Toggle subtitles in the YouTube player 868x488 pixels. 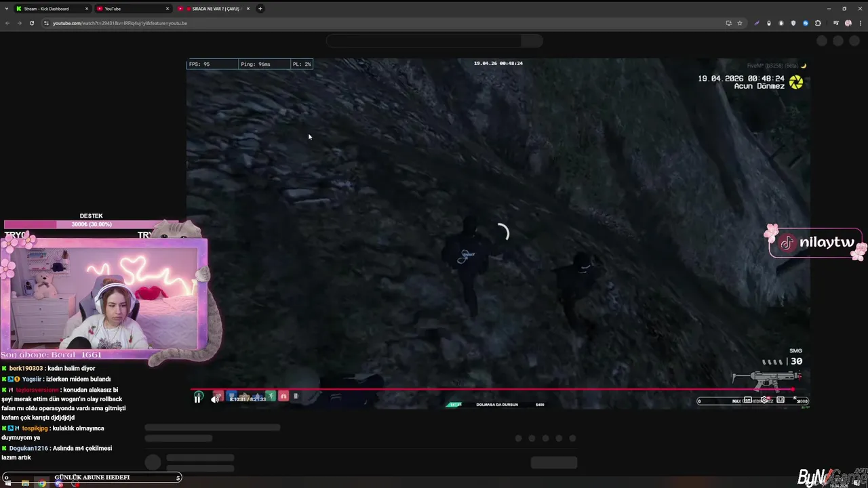tap(748, 400)
